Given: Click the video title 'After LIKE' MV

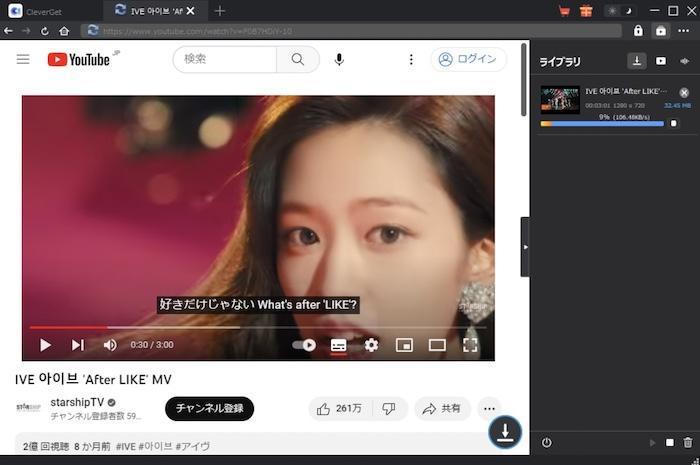Looking at the screenshot, I should pyautogui.click(x=93, y=379).
